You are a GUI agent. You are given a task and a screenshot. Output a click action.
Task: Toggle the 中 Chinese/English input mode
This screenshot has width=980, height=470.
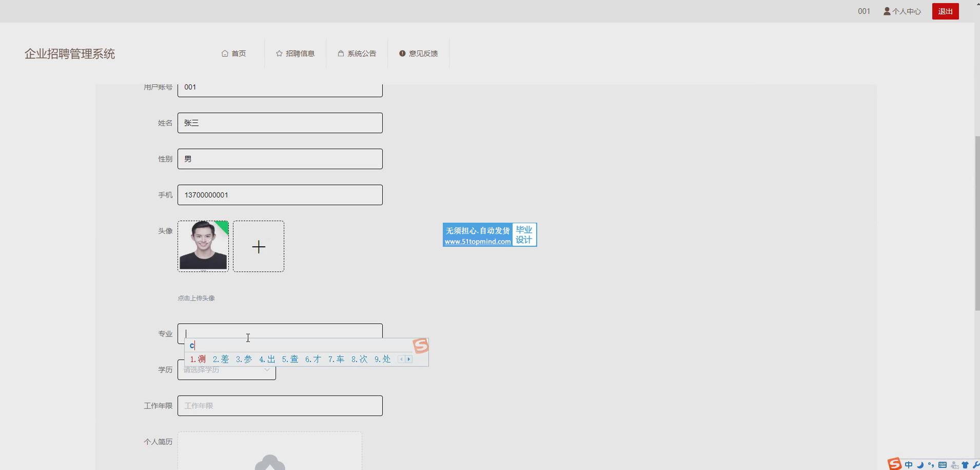tap(909, 465)
